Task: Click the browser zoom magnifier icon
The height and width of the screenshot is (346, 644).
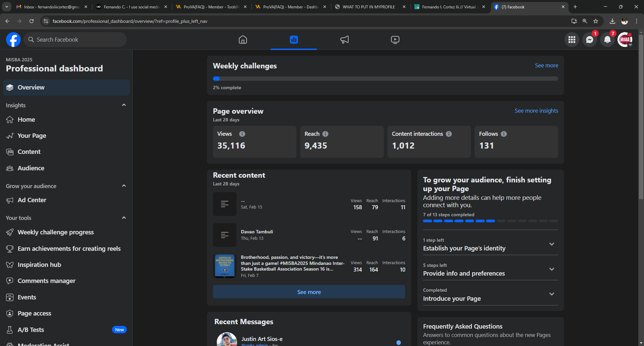Action: pos(585,21)
